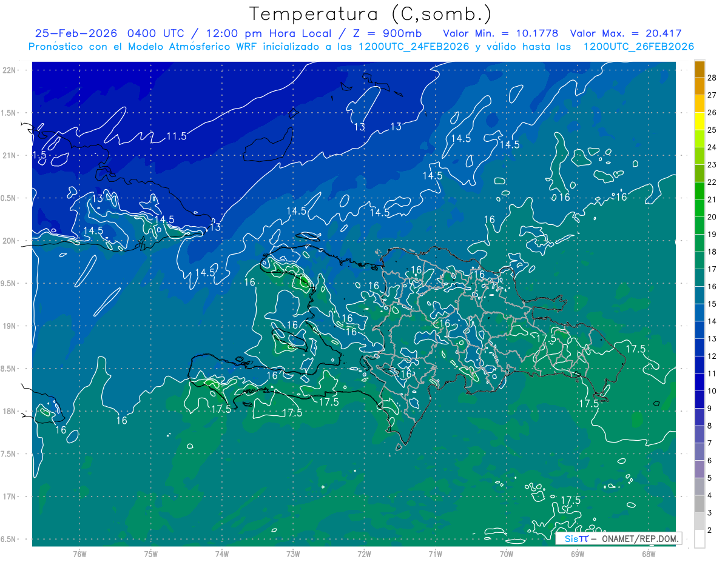Click the '69W' longitude axis label
Image resolution: width=728 pixels, height=562 pixels.
click(578, 554)
